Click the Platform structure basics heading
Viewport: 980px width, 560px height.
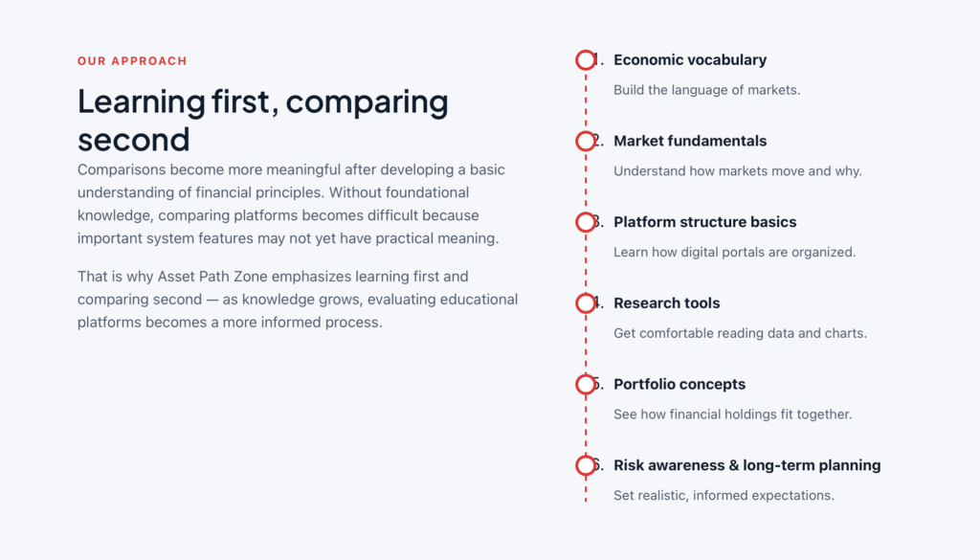[705, 222]
